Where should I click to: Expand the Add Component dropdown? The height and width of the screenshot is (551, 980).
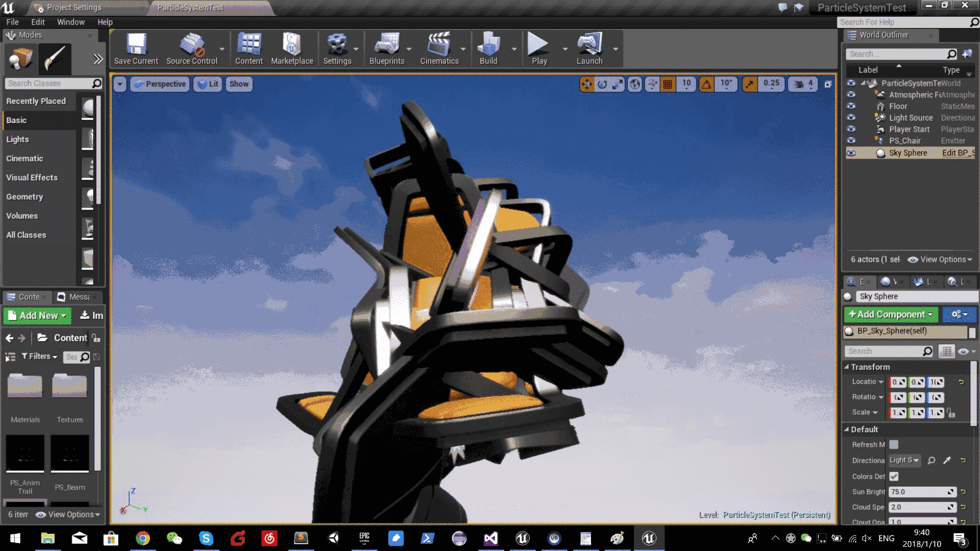pyautogui.click(x=891, y=315)
